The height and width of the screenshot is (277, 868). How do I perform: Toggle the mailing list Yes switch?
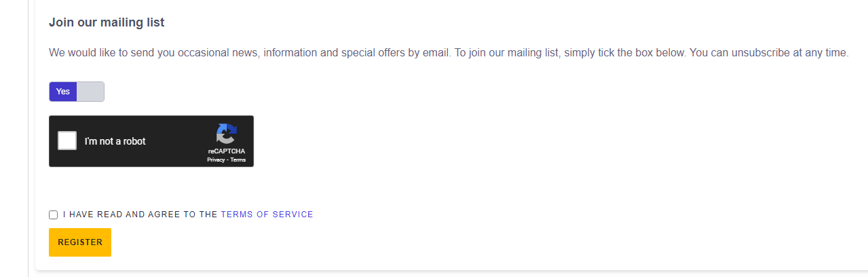(x=76, y=92)
